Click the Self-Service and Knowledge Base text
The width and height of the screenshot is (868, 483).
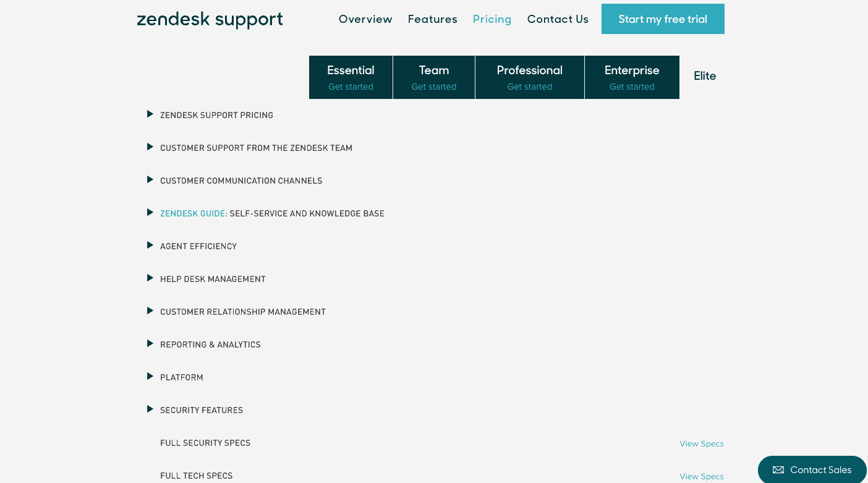[307, 214]
